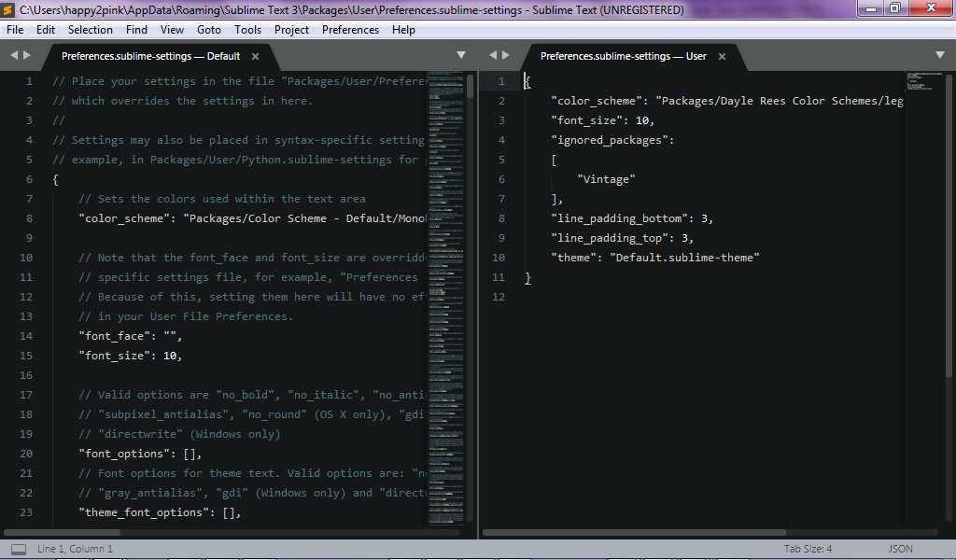This screenshot has width=956, height=560.
Task: Go to next tab in left pane
Action: click(x=27, y=55)
